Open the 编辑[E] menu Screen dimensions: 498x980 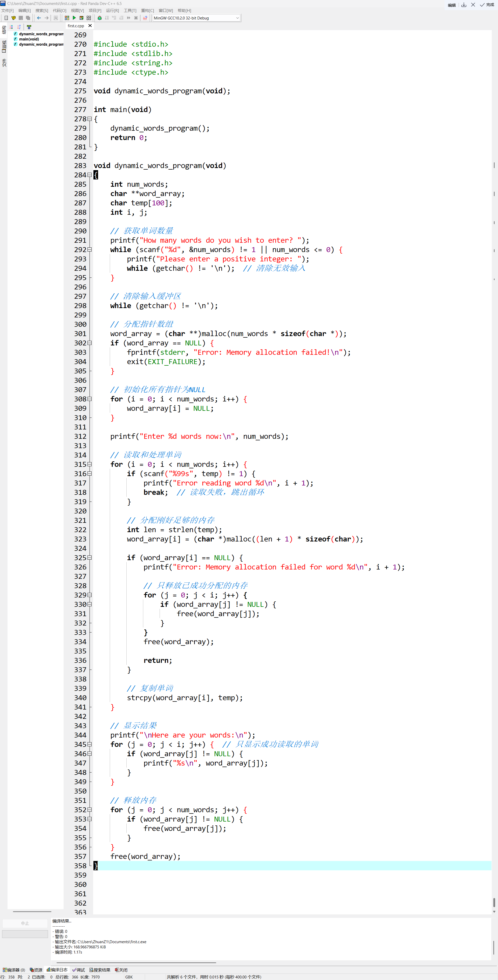coord(24,11)
